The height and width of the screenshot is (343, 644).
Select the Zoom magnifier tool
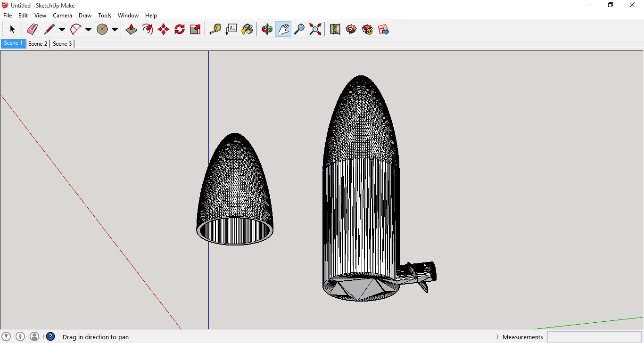[x=299, y=29]
